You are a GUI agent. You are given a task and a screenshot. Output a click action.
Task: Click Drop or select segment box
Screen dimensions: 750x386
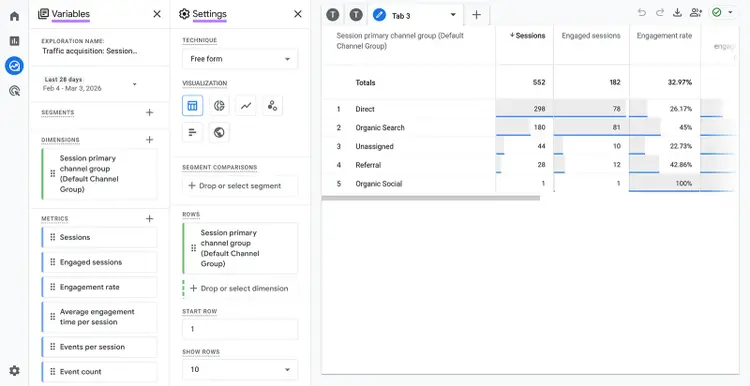click(240, 186)
